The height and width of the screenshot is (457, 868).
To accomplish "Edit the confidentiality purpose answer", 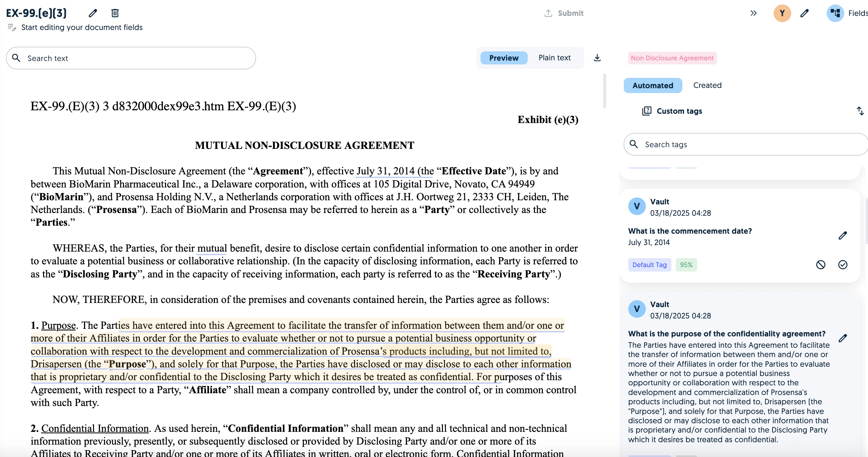I will (x=843, y=338).
